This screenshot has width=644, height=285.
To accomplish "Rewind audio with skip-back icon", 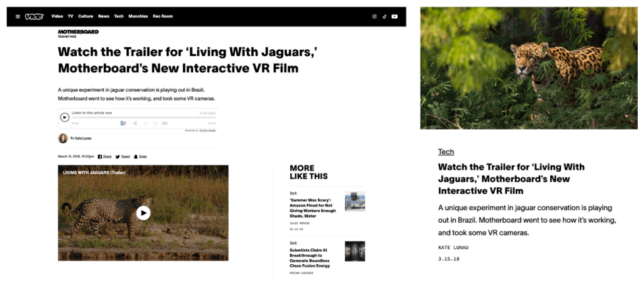I will point(145,123).
